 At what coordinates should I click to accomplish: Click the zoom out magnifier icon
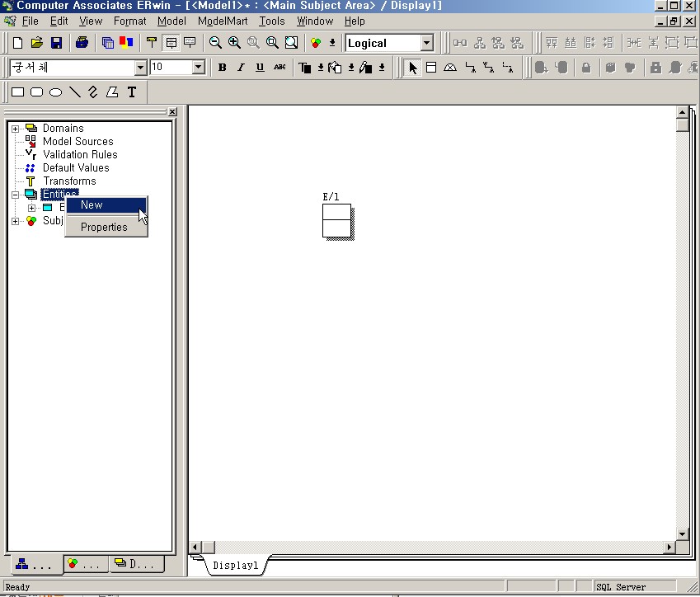coord(215,43)
